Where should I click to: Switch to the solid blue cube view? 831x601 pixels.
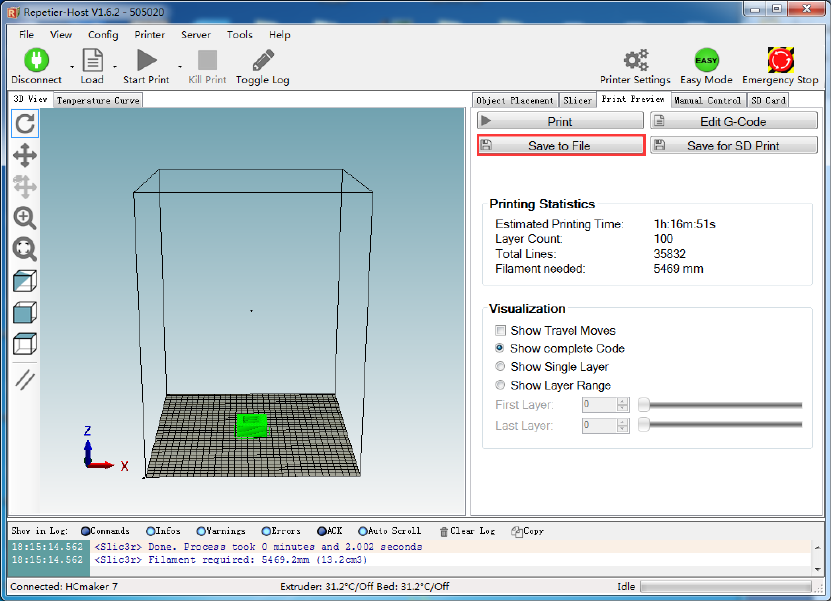pyautogui.click(x=25, y=312)
